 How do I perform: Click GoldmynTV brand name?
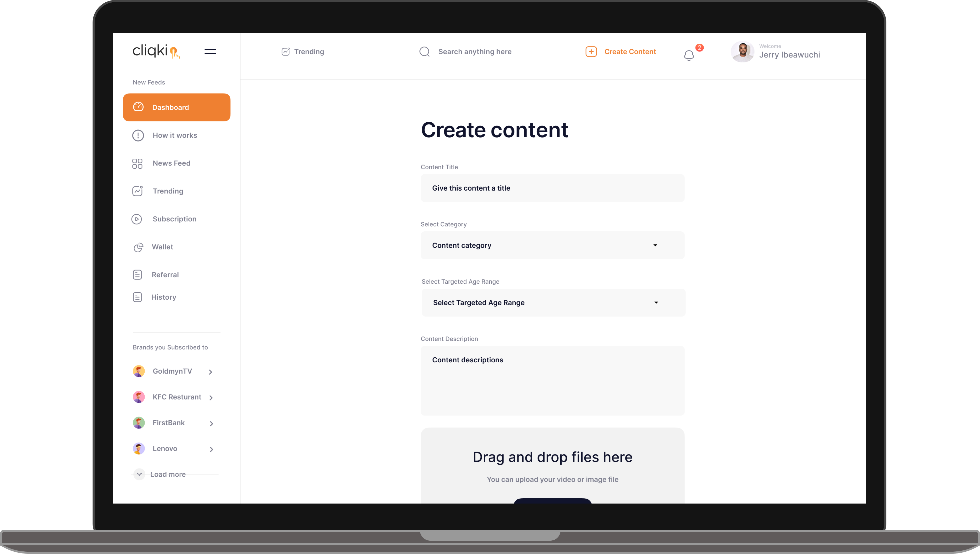pyautogui.click(x=172, y=371)
